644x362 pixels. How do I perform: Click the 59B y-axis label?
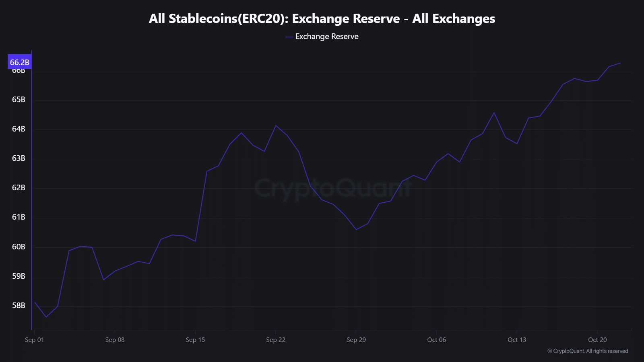click(19, 276)
